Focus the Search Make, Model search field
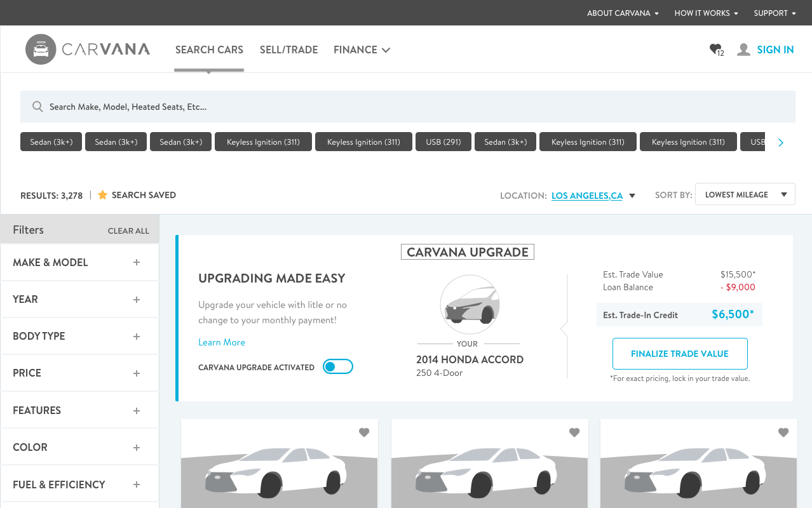Viewport: 812px width, 508px height. tap(408, 107)
